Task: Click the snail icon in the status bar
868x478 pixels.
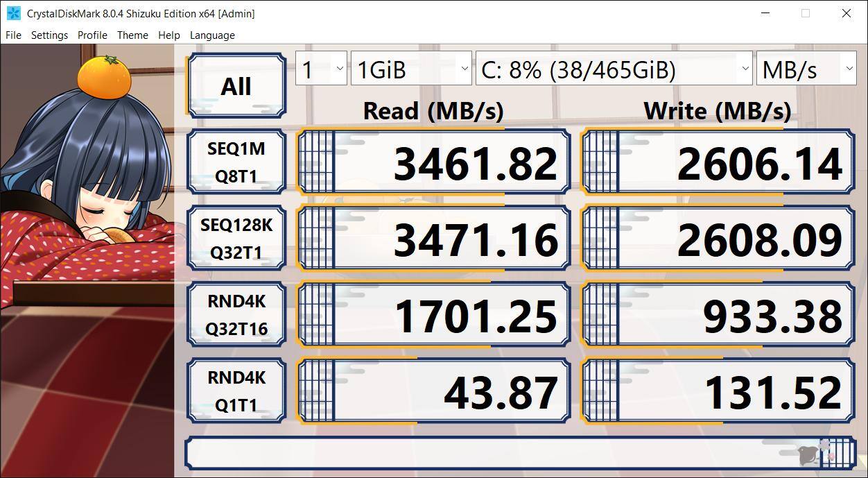Action: click(x=807, y=454)
